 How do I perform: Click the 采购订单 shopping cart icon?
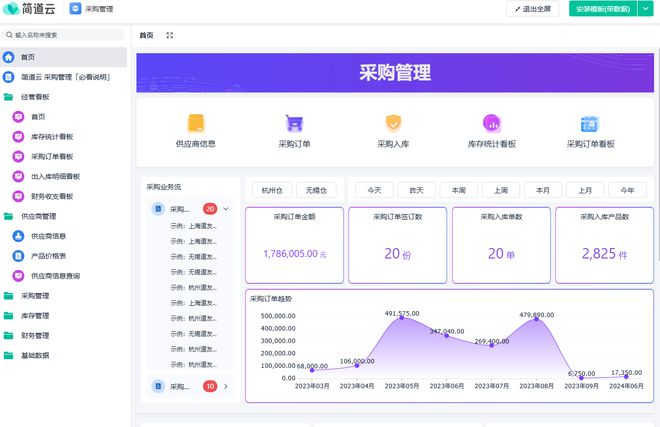coord(294,123)
